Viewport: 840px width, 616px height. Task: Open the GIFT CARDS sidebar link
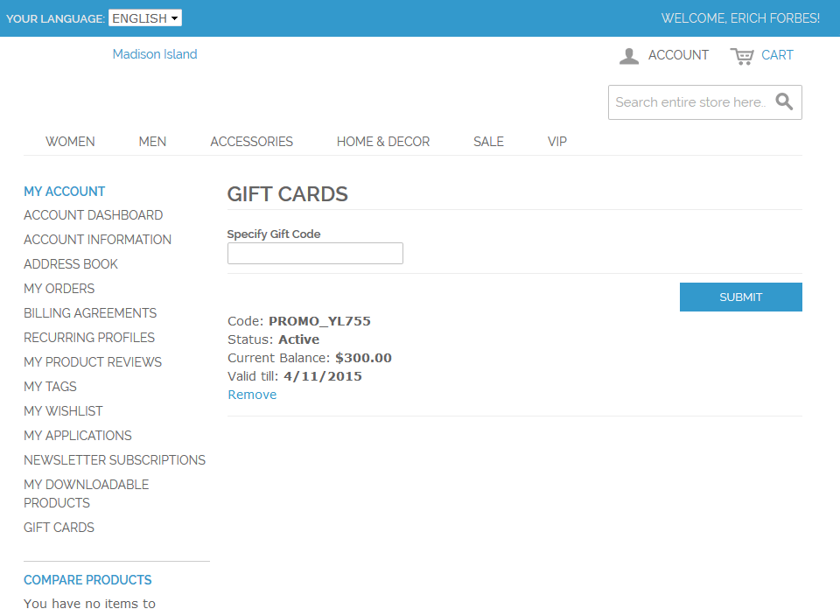(x=59, y=527)
